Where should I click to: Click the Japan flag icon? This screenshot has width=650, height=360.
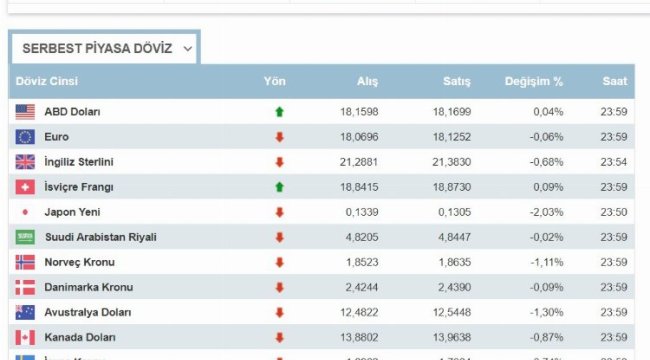click(25, 212)
